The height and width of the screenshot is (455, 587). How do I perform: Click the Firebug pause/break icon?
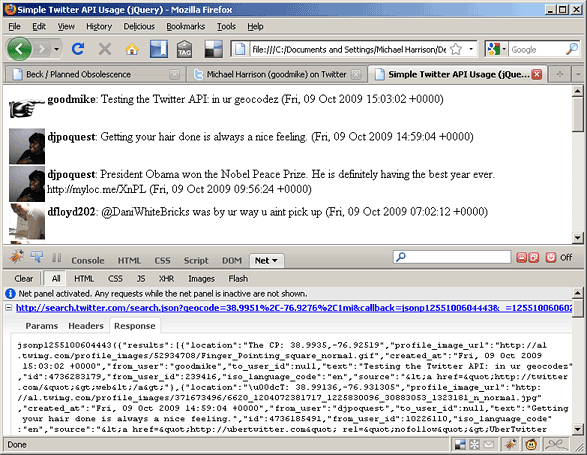tap(57, 258)
